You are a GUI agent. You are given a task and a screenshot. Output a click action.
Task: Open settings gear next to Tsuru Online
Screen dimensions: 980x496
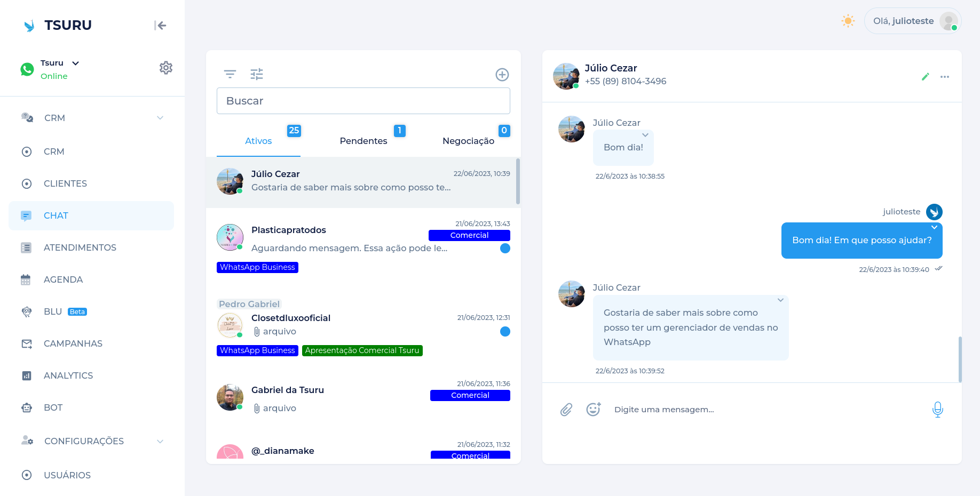click(166, 68)
